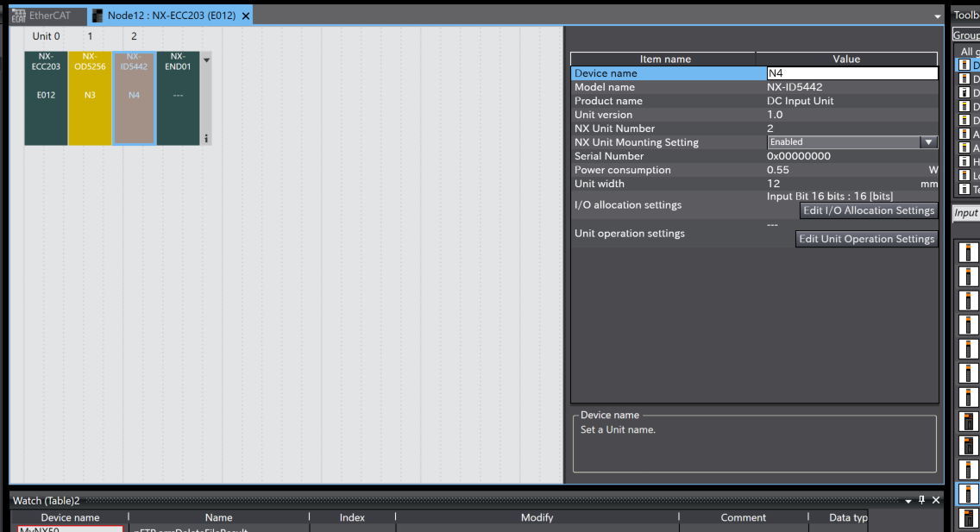Close the Watch (Table)2 panel

(x=936, y=500)
